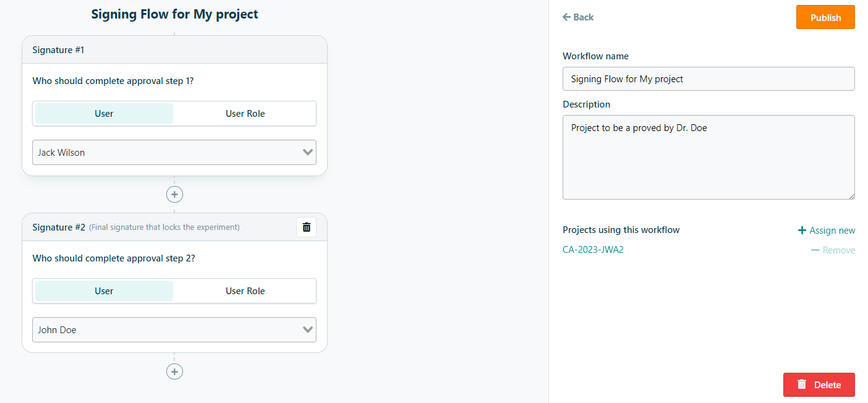Publish the signing workflow
This screenshot has height=403, width=868.
(x=825, y=17)
